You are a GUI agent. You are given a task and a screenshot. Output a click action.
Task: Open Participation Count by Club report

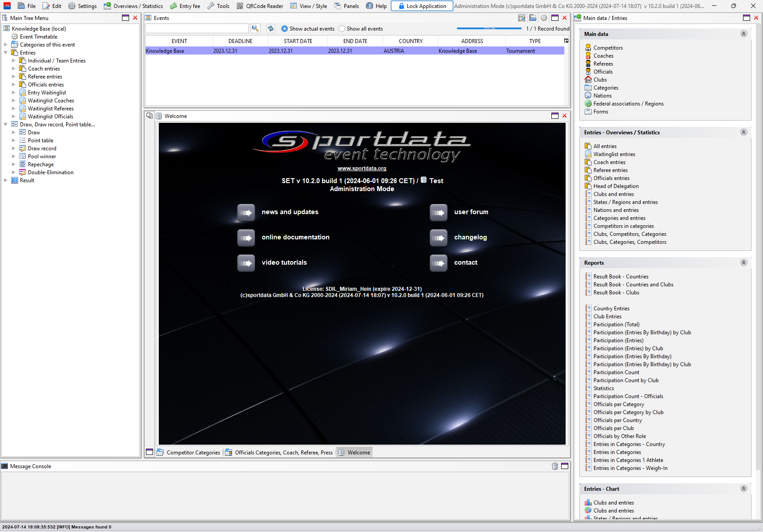click(626, 380)
